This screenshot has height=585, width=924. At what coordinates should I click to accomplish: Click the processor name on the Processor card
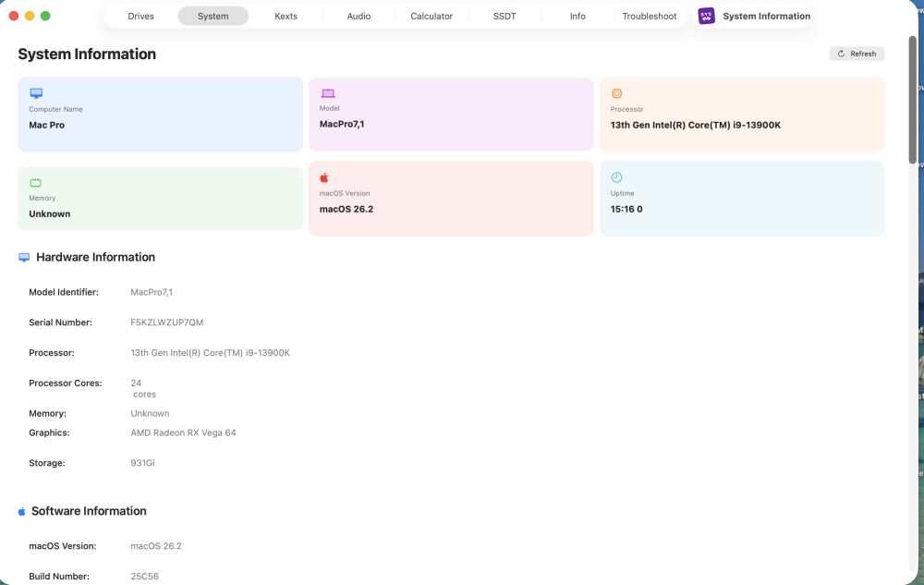696,125
